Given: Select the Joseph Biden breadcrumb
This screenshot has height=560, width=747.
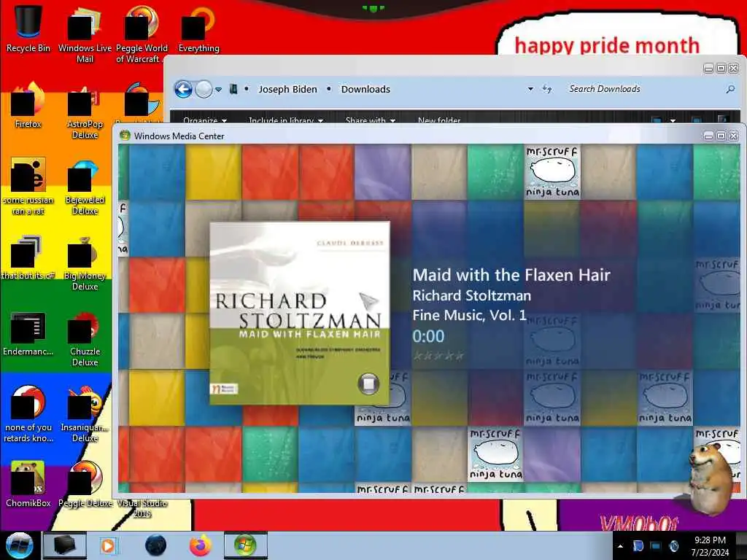Looking at the screenshot, I should point(287,89).
